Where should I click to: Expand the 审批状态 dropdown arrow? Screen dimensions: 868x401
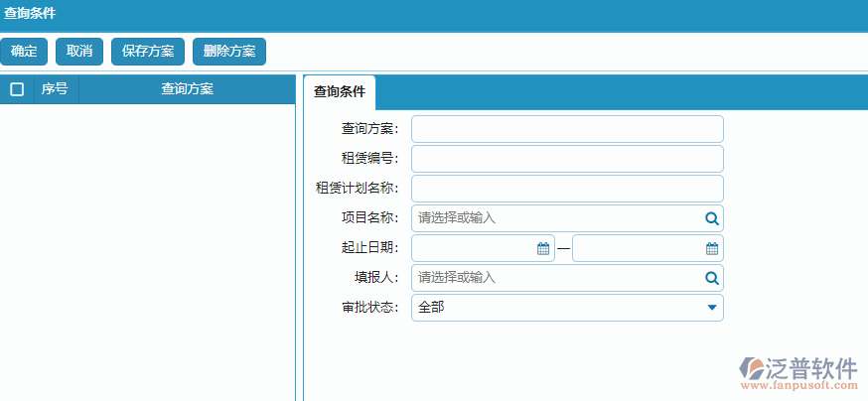click(711, 308)
